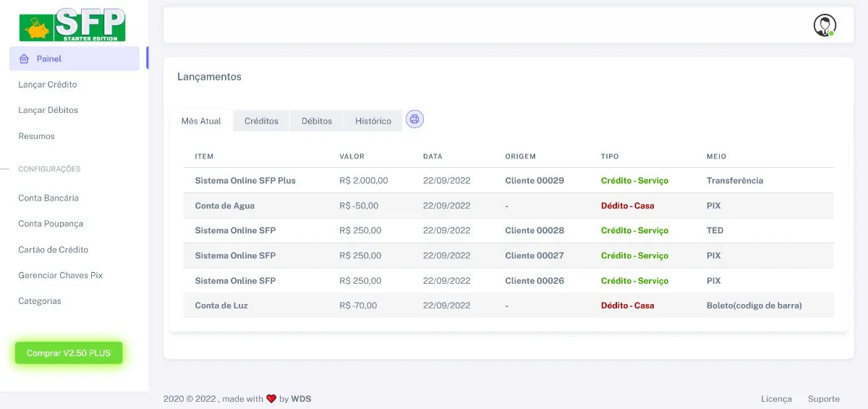The height and width of the screenshot is (409, 868).
Task: Click the print icon next to Histórico
Action: (414, 119)
